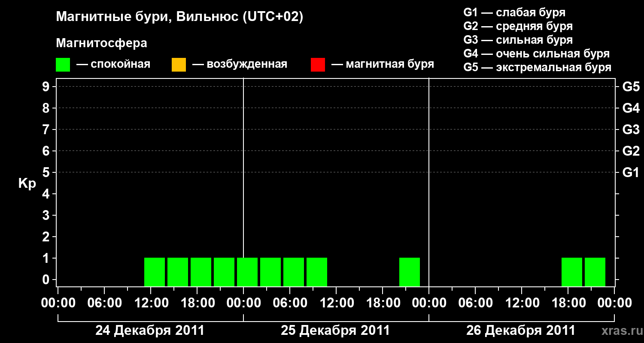Click the 18:00 tick label of 25 December

pyautogui.click(x=383, y=303)
